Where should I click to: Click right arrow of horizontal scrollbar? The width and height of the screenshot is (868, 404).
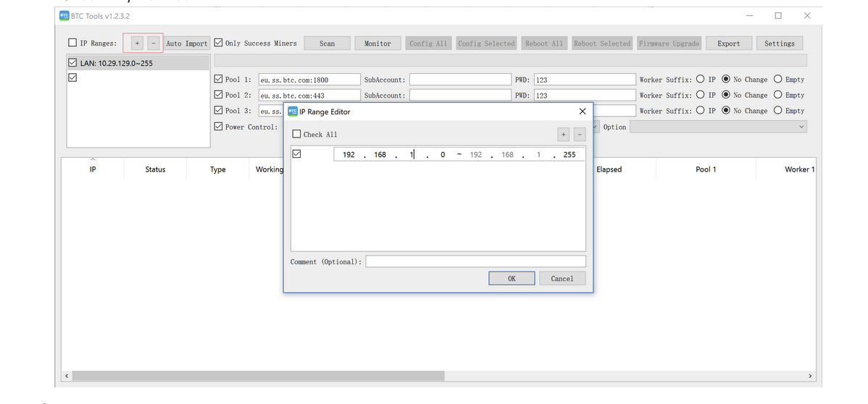[x=810, y=376]
